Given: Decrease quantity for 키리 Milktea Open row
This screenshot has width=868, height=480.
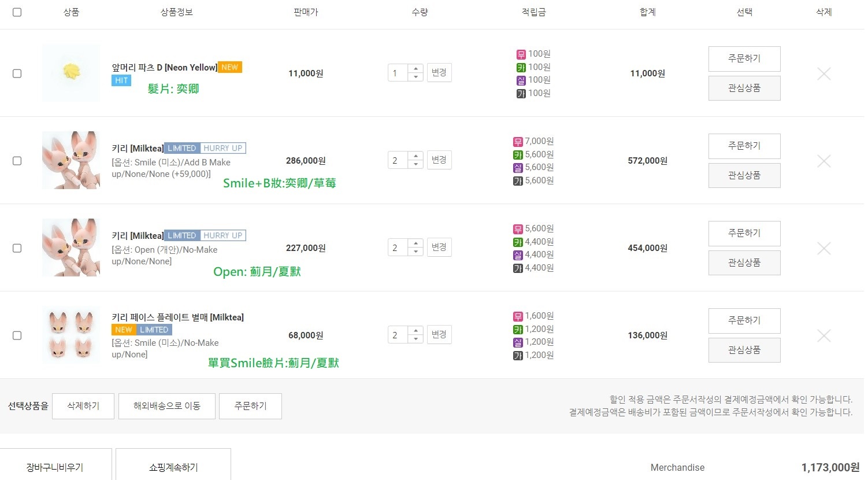Looking at the screenshot, I should [x=416, y=252].
